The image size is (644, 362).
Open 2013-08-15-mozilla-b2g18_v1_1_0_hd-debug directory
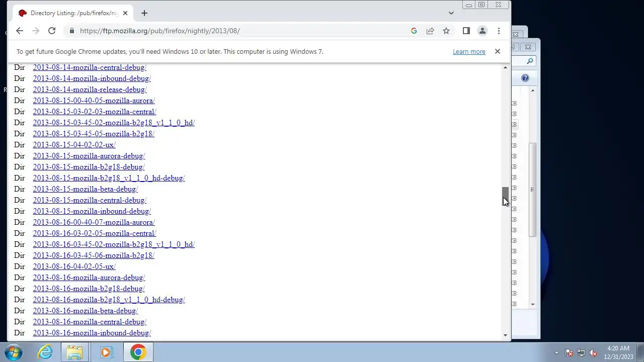(109, 178)
